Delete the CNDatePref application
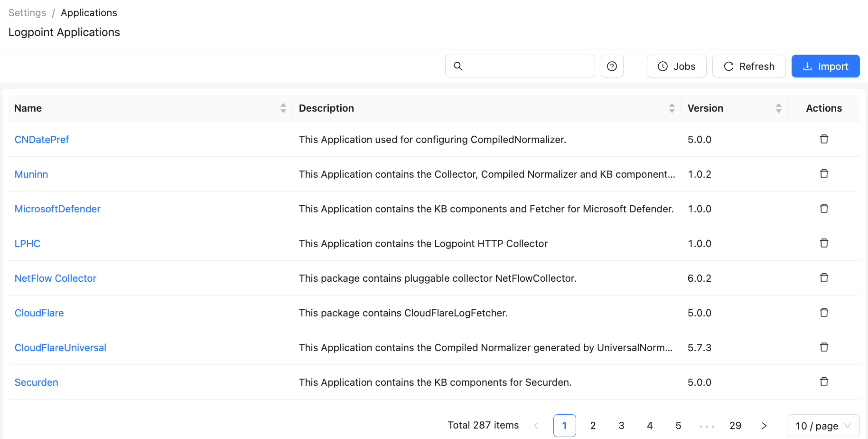This screenshot has height=439, width=868. pos(824,139)
